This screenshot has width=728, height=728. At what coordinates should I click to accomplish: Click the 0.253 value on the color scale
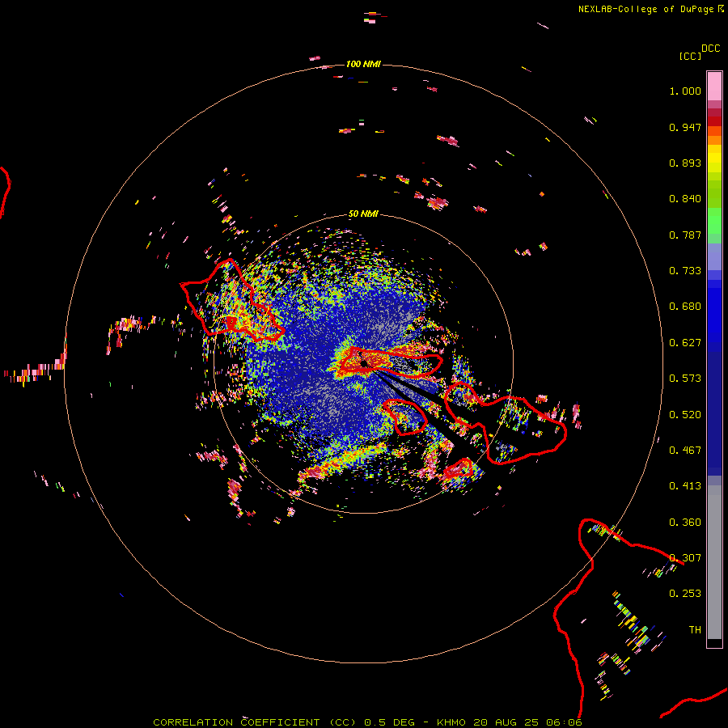coord(685,594)
